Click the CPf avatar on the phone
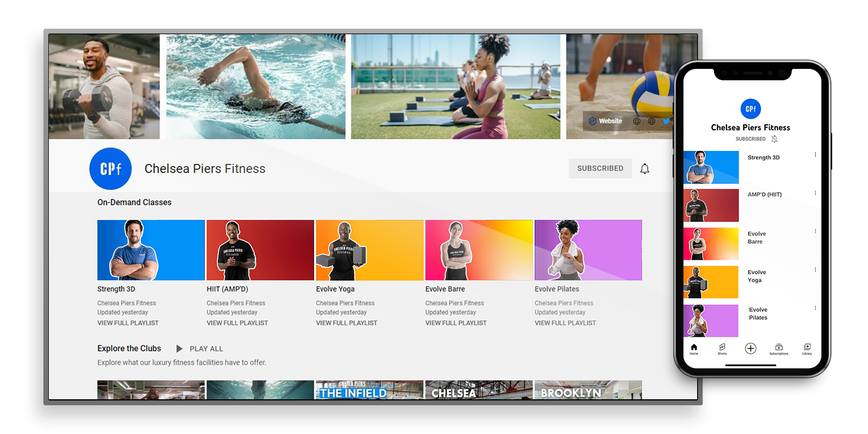Screen dimensions: 868x434 751,108
